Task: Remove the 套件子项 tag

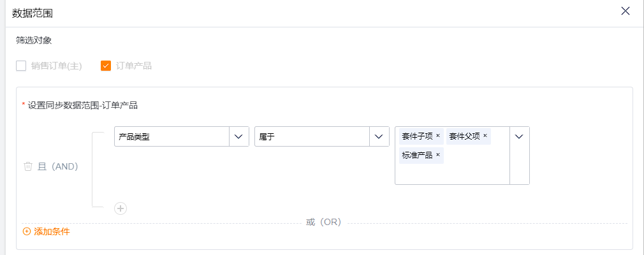Action: point(438,136)
